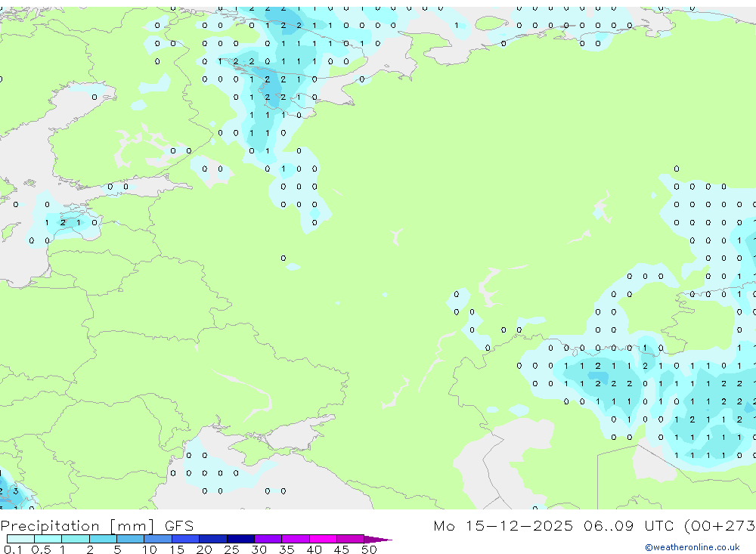This screenshot has width=756, height=554.
Task: Pick the legend swatch between 40 and 45
Action: 323,539
